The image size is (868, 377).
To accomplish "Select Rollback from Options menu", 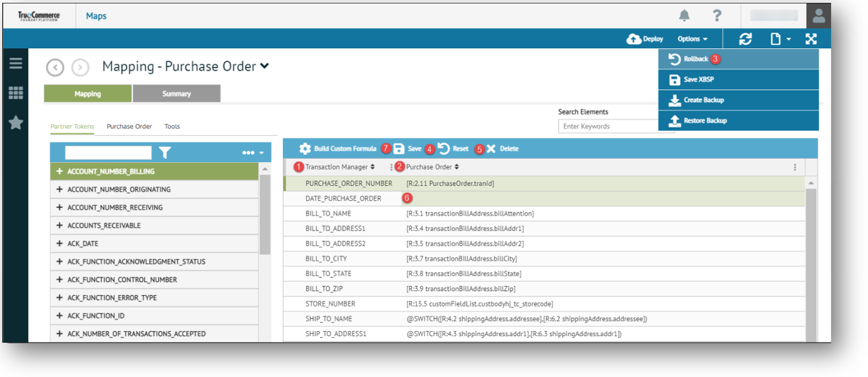I will pos(696,59).
